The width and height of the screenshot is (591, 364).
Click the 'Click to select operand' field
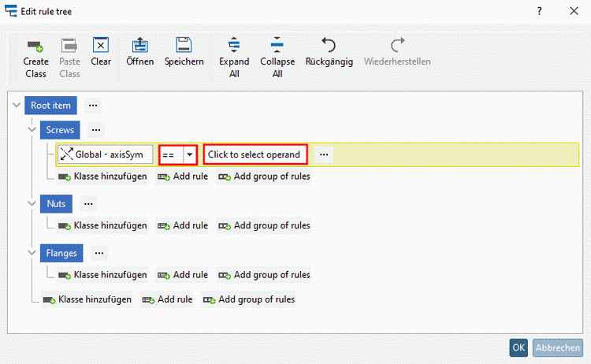tap(255, 154)
